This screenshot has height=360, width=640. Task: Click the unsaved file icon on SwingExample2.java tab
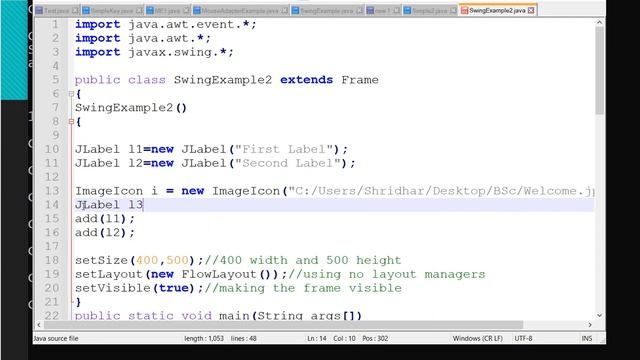point(464,11)
